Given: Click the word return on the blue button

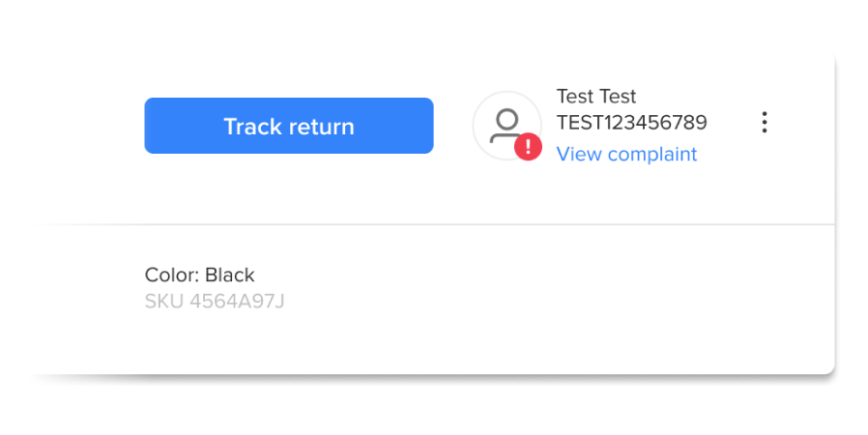Looking at the screenshot, I should pyautogui.click(x=320, y=127).
